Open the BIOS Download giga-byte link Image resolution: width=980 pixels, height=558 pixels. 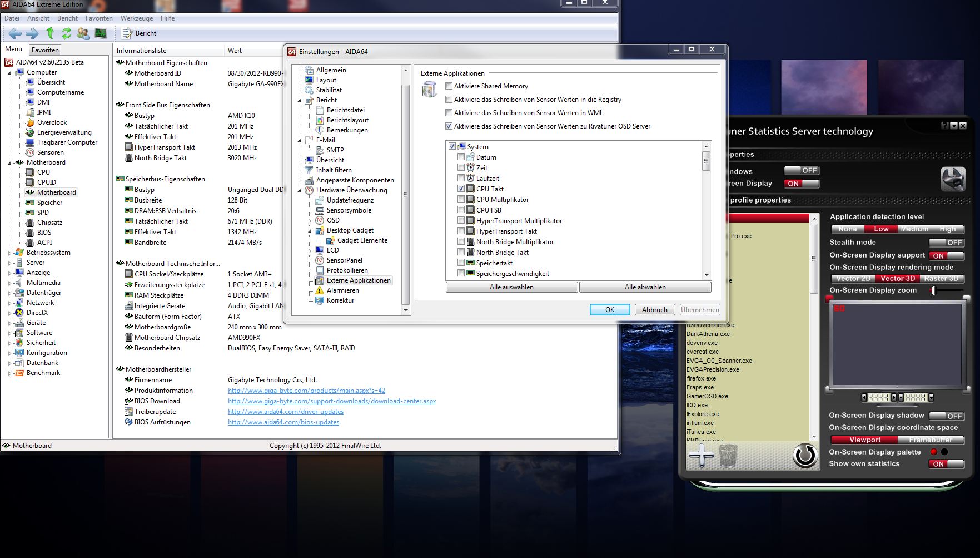click(332, 401)
